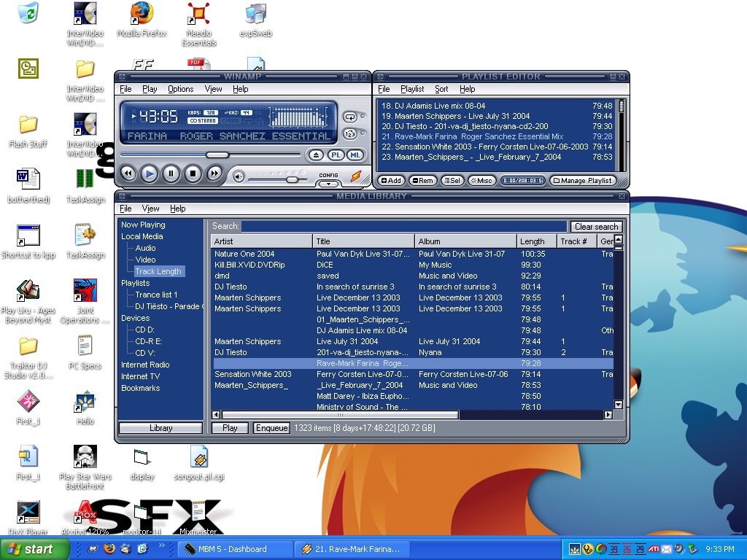
Task: Pause playback in Winamp
Action: pos(171,174)
